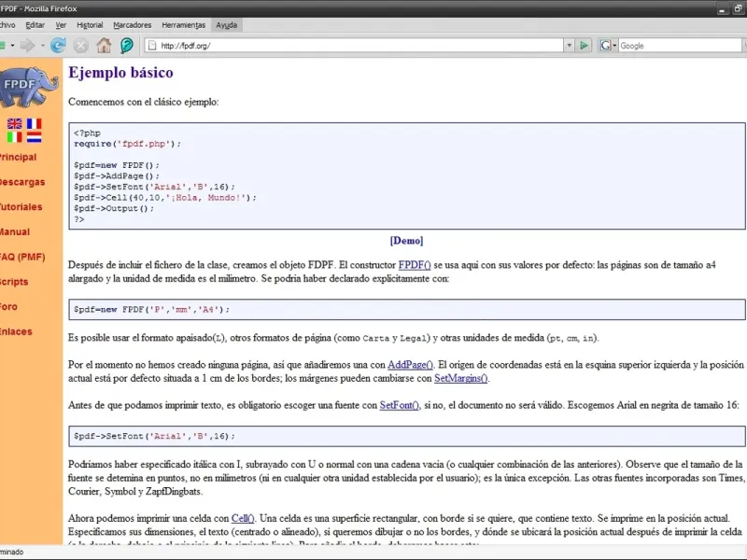Click the code line require('fpdf.php');
The image size is (747, 560).
coord(127,144)
